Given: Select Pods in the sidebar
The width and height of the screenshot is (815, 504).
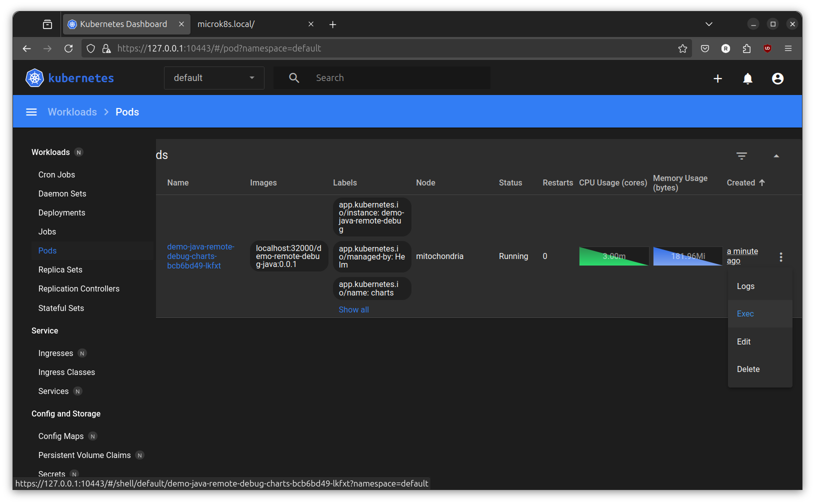Looking at the screenshot, I should [x=47, y=251].
